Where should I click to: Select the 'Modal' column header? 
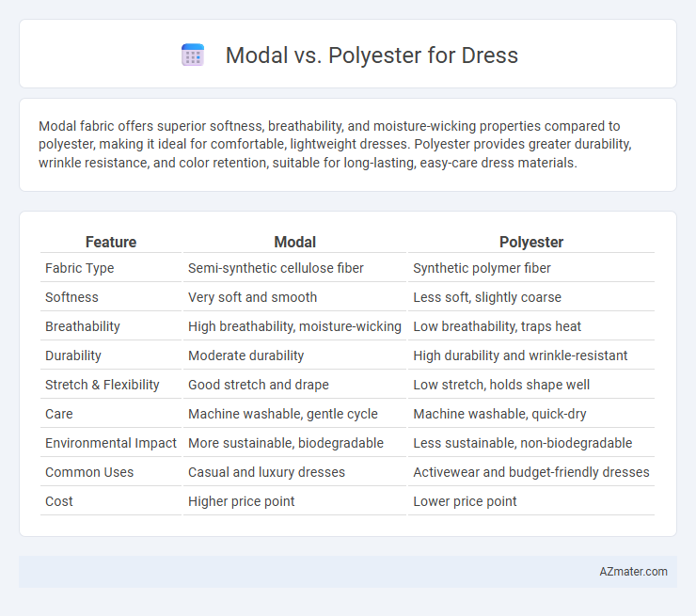click(294, 242)
